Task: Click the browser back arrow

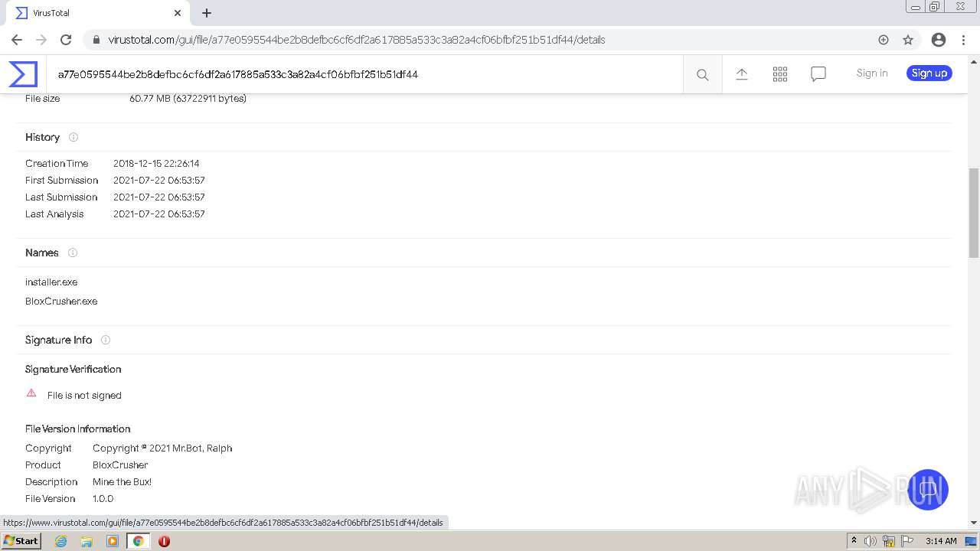Action: (17, 40)
